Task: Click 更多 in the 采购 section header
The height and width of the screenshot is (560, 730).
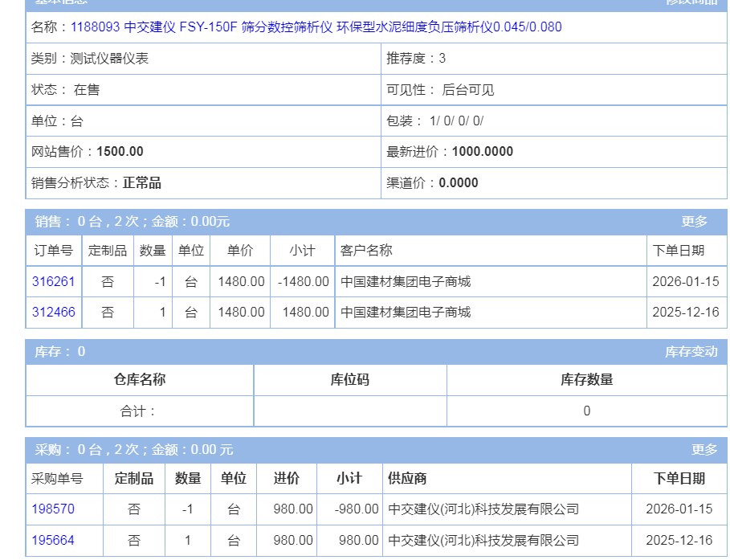Action: 704,450
